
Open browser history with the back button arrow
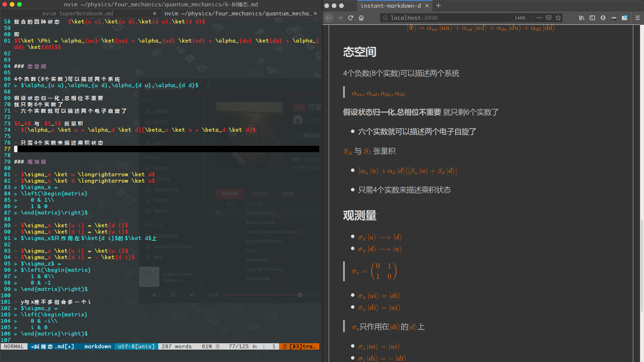(x=329, y=18)
